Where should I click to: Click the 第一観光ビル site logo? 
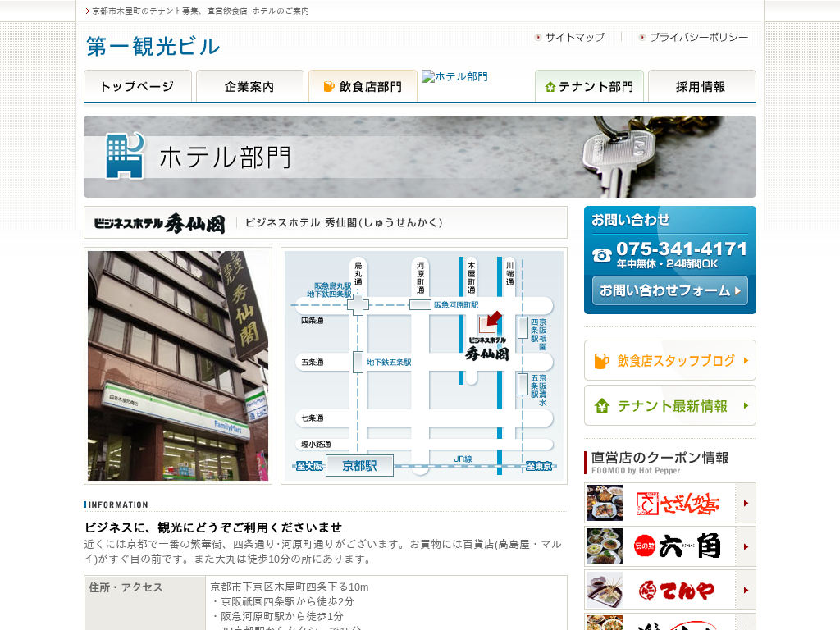click(153, 47)
